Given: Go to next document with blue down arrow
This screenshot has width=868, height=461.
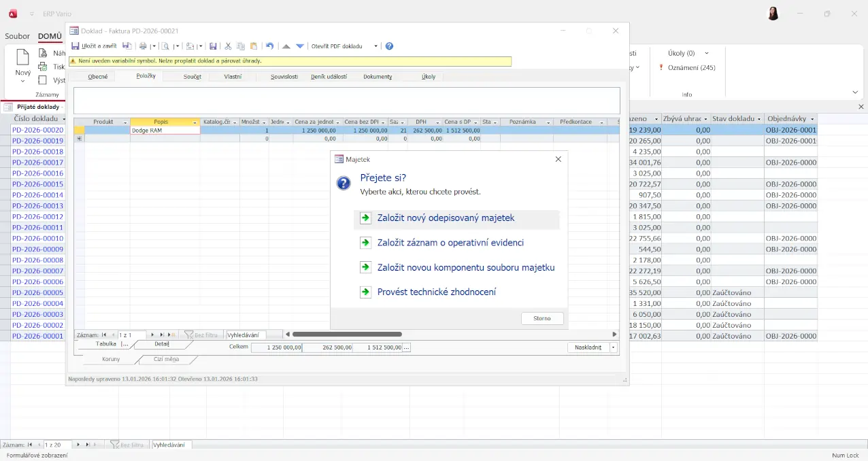Looking at the screenshot, I should point(299,46).
